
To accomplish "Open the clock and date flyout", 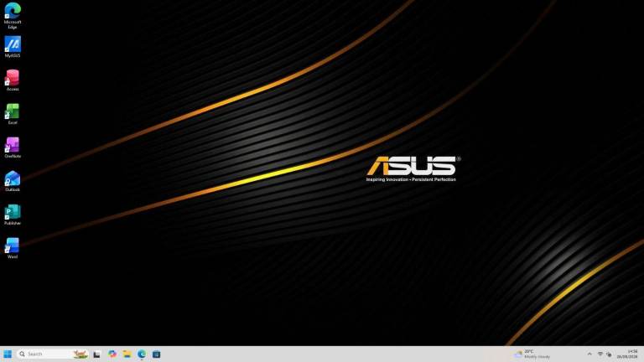I will [627, 354].
